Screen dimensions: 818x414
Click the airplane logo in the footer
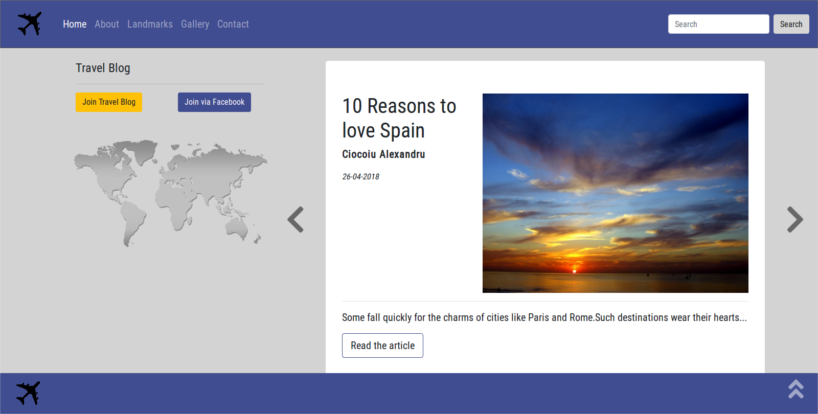29,393
